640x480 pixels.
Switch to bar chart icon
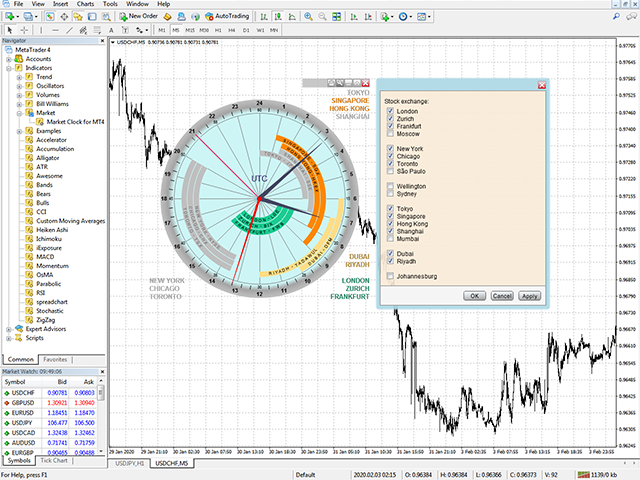coord(264,16)
